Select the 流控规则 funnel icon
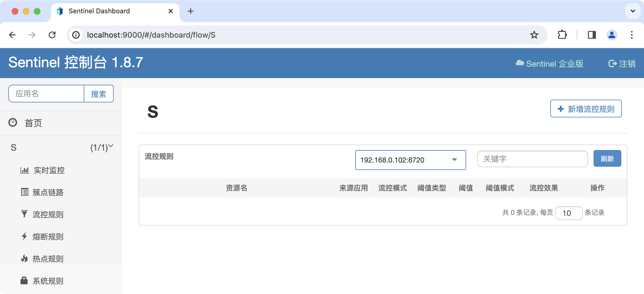 coord(24,214)
